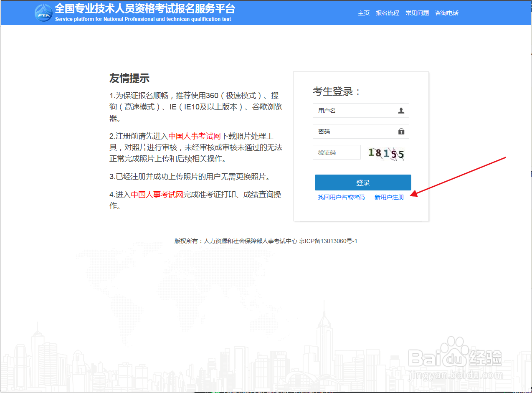The image size is (532, 393).
Task: Select 主页 in the top navigation
Action: coord(363,13)
